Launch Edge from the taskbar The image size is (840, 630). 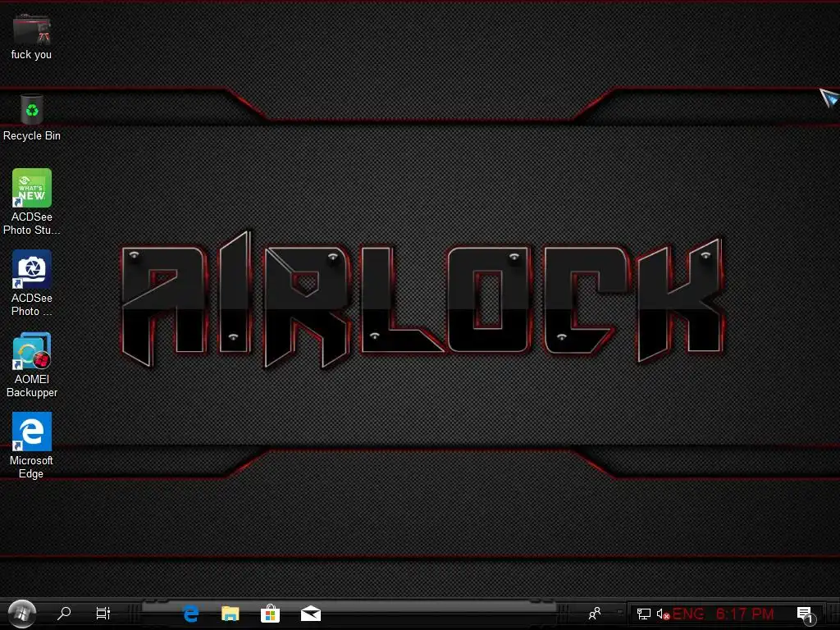point(190,614)
